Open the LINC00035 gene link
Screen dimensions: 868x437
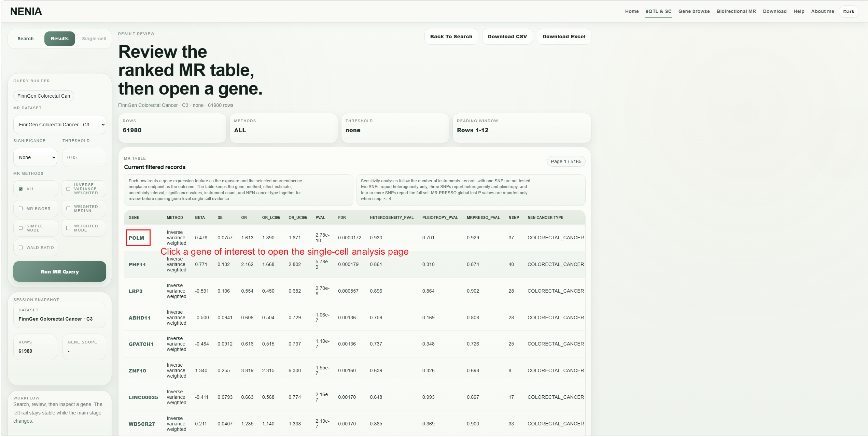pyautogui.click(x=143, y=397)
